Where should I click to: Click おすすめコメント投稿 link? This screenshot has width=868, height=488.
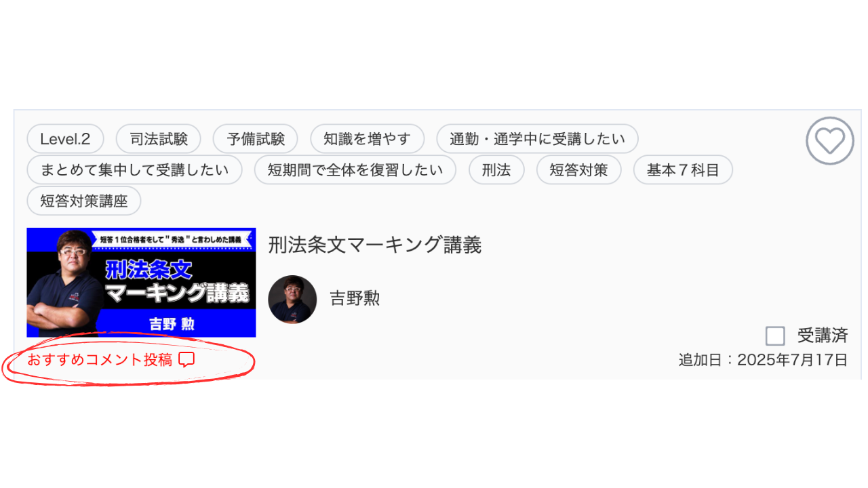click(x=100, y=360)
